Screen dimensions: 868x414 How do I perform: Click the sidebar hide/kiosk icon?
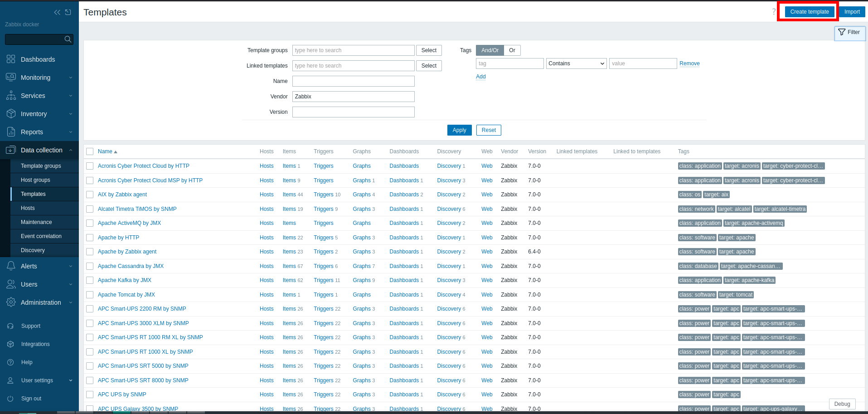[x=68, y=12]
